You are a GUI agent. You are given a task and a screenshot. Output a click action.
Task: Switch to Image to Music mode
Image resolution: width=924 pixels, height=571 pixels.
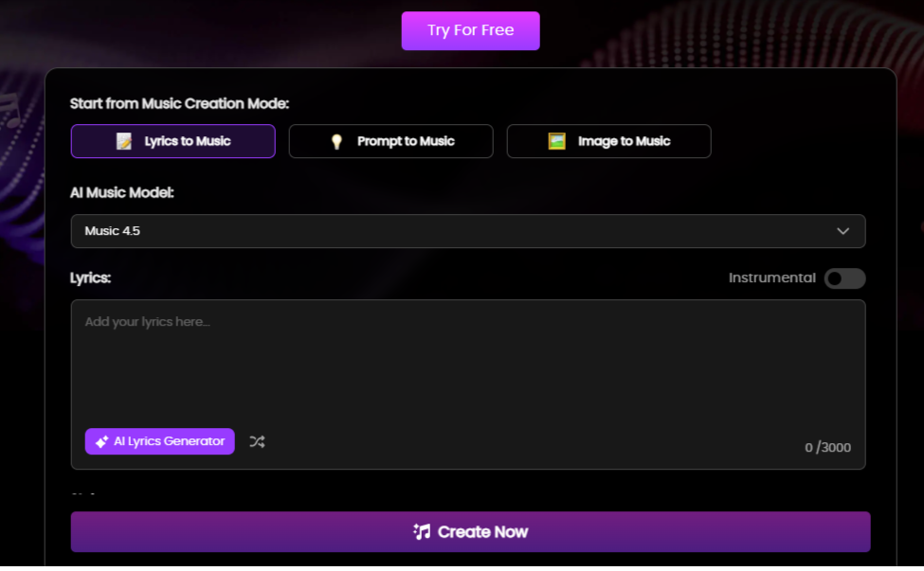pyautogui.click(x=608, y=140)
